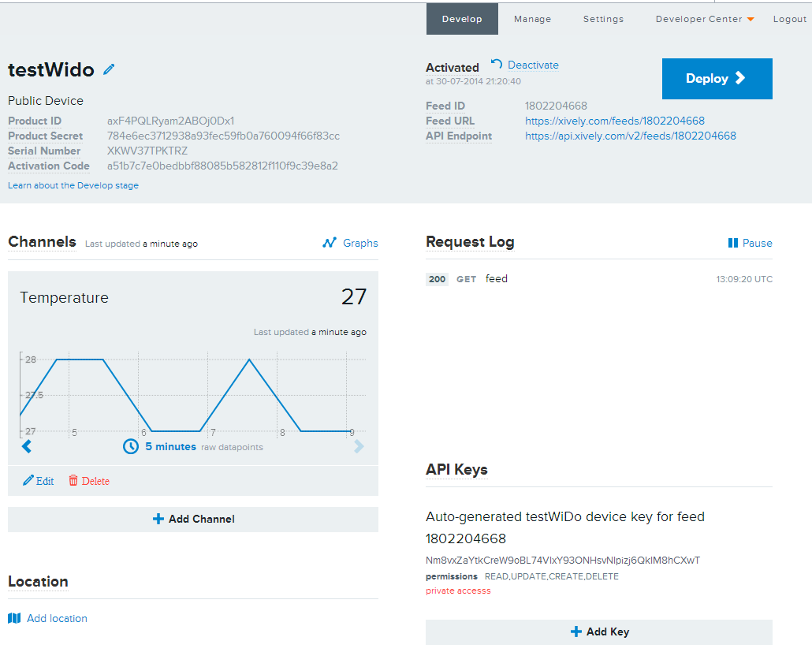Click the Add Key button

599,632
